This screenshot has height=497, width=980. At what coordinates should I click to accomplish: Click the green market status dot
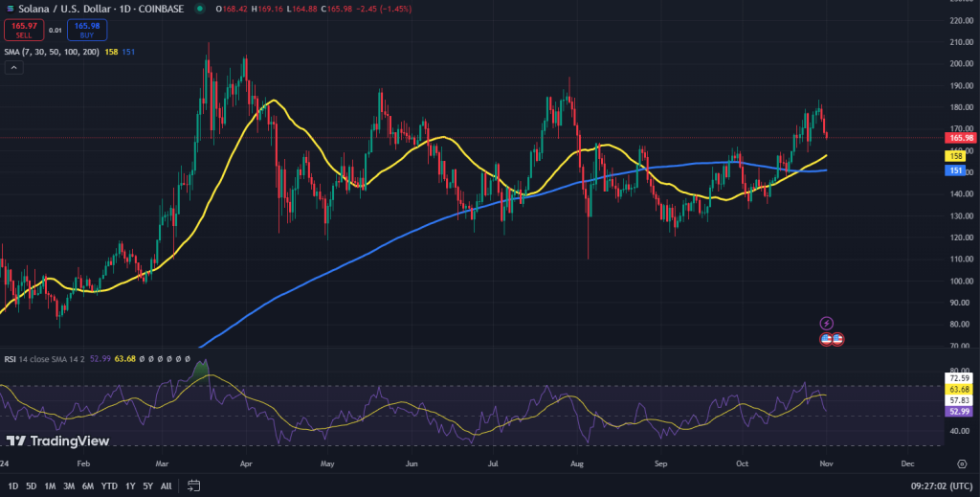click(x=199, y=9)
